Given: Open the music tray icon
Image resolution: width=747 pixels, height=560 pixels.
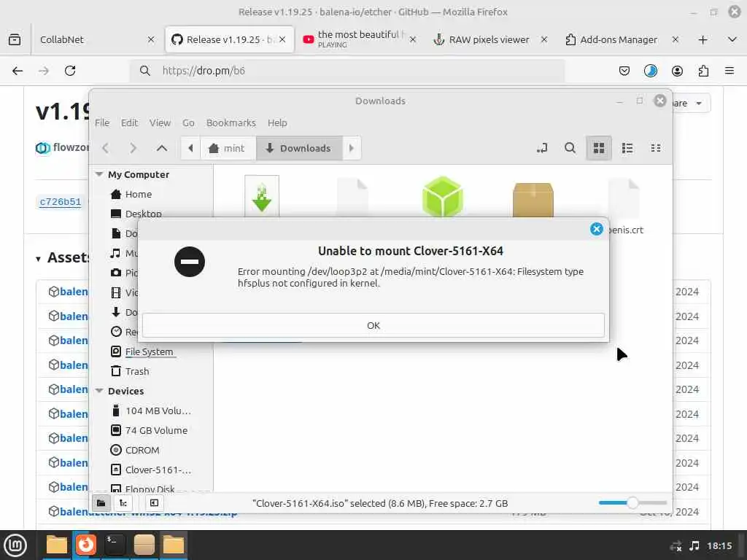Looking at the screenshot, I should click(694, 545).
